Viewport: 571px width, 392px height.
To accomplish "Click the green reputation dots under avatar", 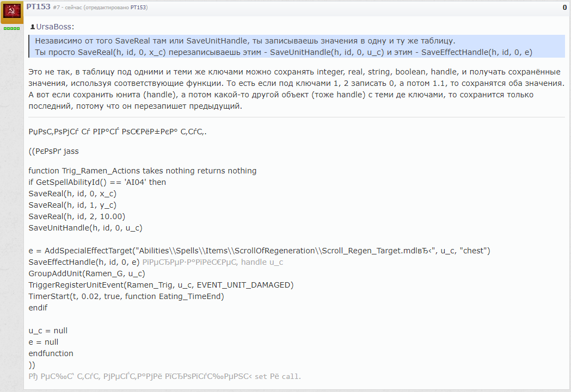I will click(x=11, y=28).
